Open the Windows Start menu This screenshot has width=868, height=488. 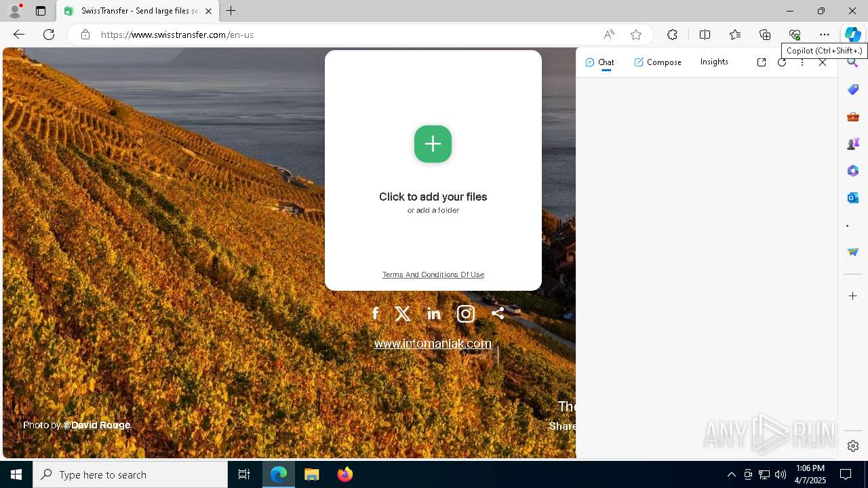pyautogui.click(x=16, y=474)
